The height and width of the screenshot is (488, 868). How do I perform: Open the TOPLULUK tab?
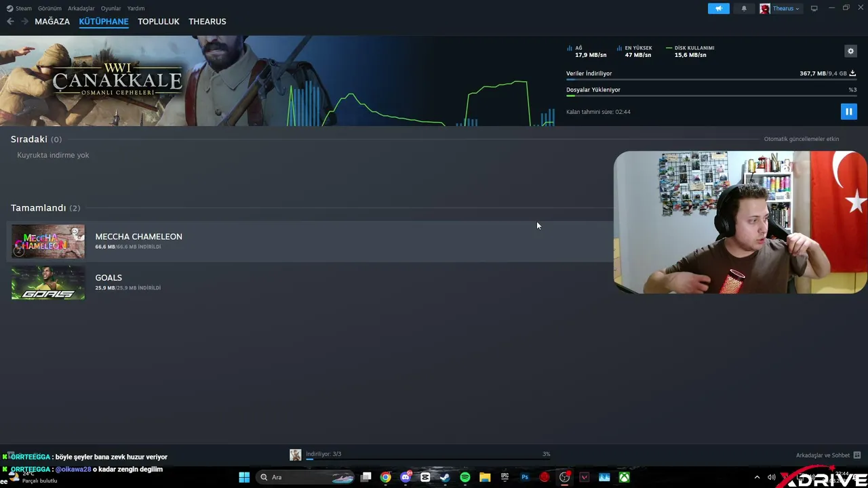159,22
